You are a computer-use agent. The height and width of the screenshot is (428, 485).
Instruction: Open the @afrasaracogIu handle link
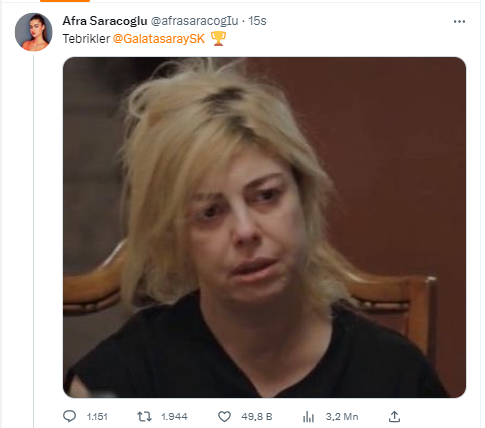point(194,21)
